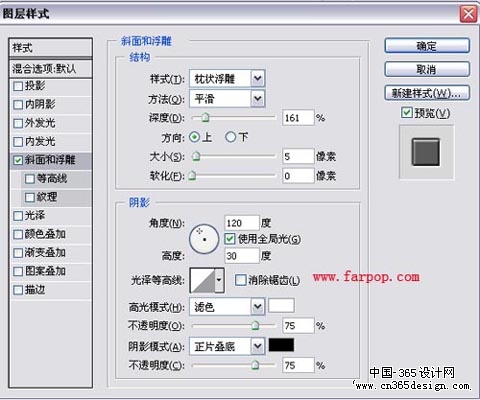This screenshot has width=480, height=400.
Task: Select the 下 direction radio button
Action: 230,137
